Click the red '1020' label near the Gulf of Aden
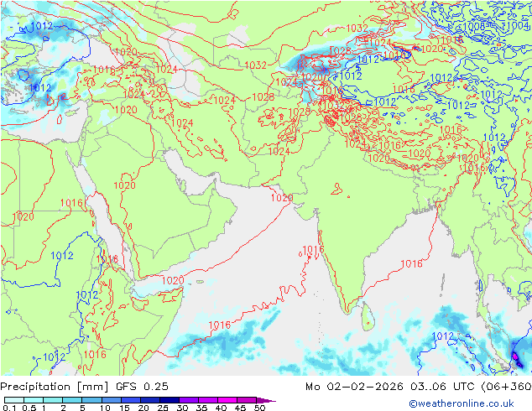 (x=173, y=280)
